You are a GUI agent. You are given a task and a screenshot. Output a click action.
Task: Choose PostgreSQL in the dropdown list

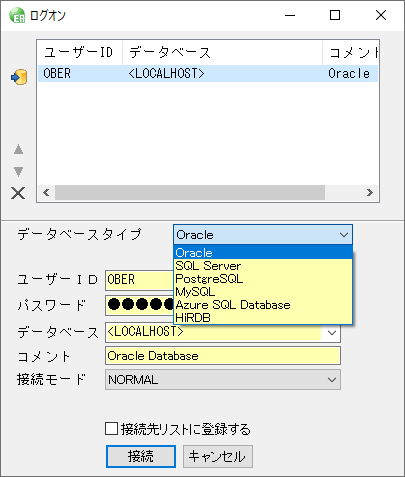(x=263, y=279)
